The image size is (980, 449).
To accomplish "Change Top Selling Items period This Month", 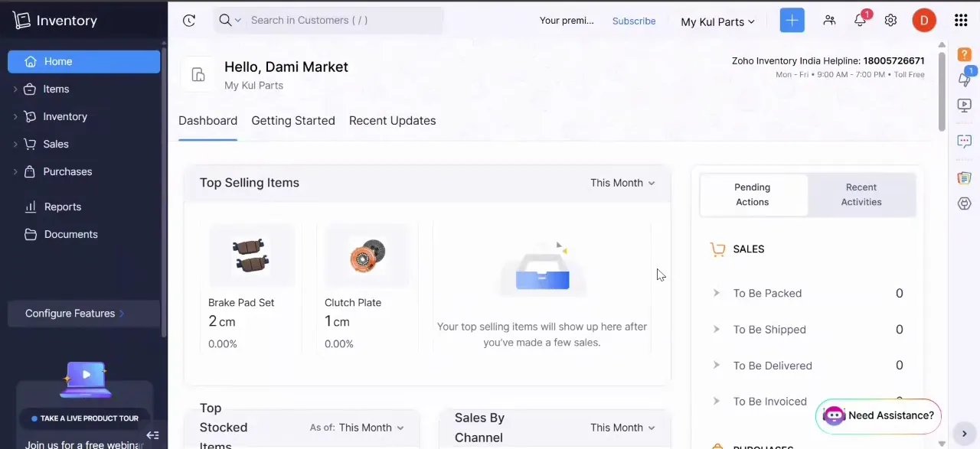I will tap(622, 183).
